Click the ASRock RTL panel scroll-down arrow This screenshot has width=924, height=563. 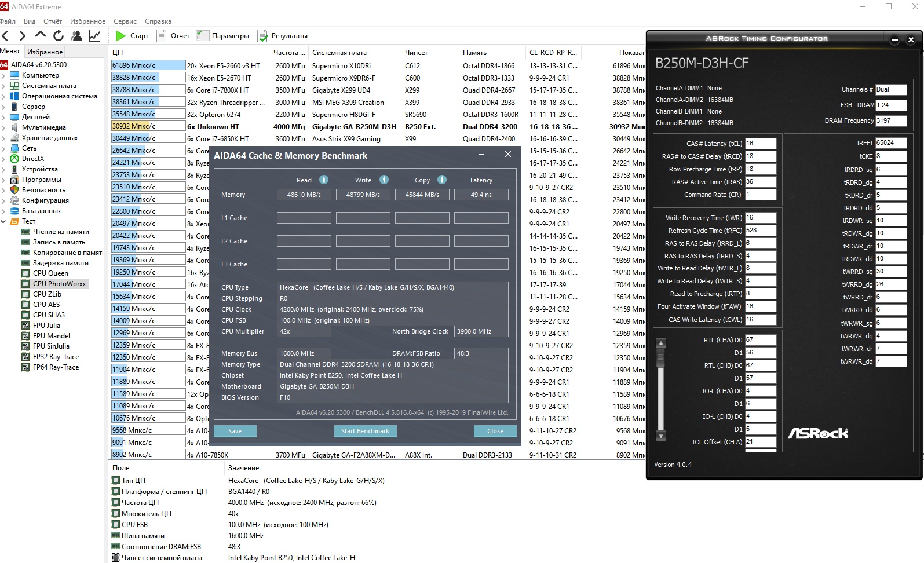660,436
